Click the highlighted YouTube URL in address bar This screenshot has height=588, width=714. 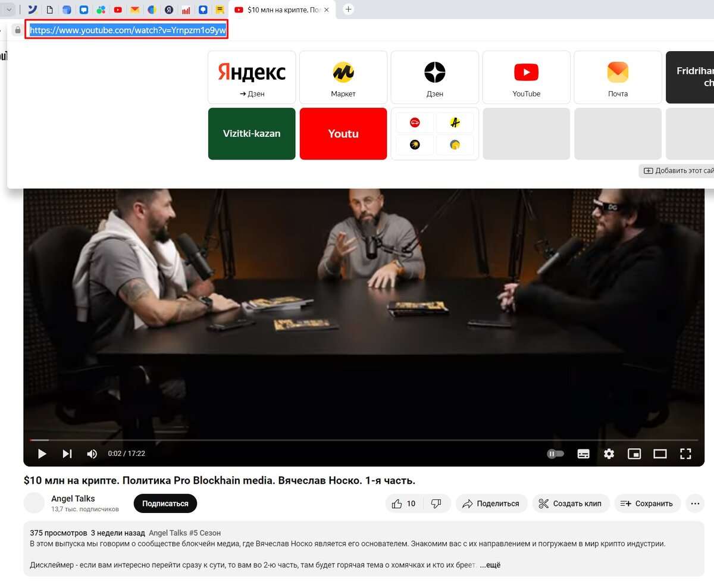127,30
